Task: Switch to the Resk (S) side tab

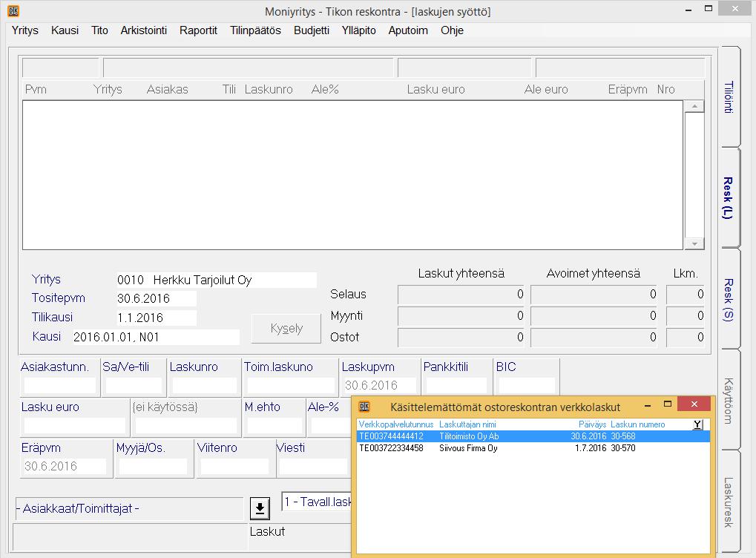Action: tap(729, 299)
